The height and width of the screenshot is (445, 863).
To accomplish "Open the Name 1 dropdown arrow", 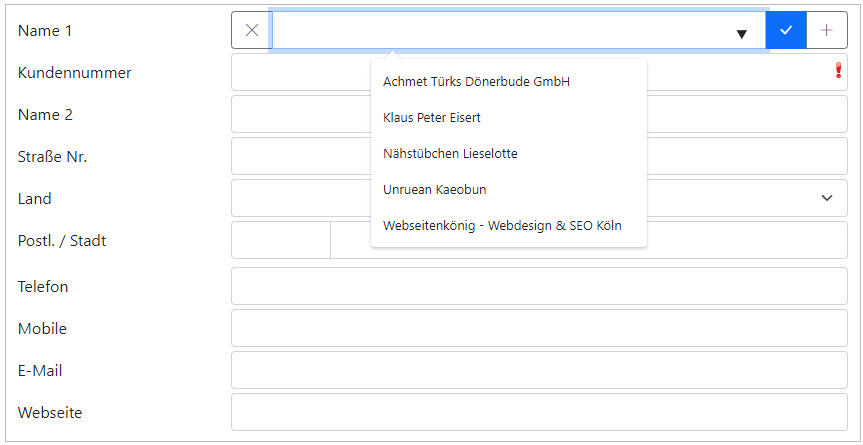I will (x=741, y=33).
